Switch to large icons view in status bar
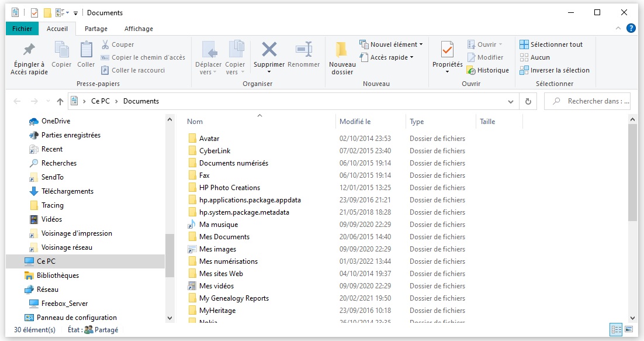Viewport: 644px width, 341px height. (629, 329)
